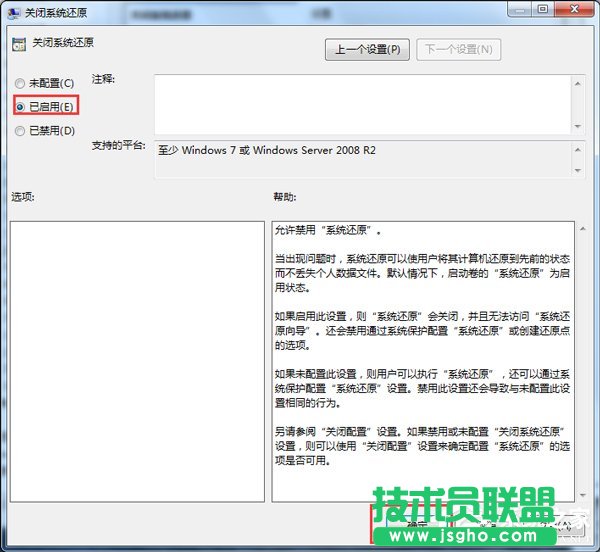Click the 注释: label

coord(103,79)
